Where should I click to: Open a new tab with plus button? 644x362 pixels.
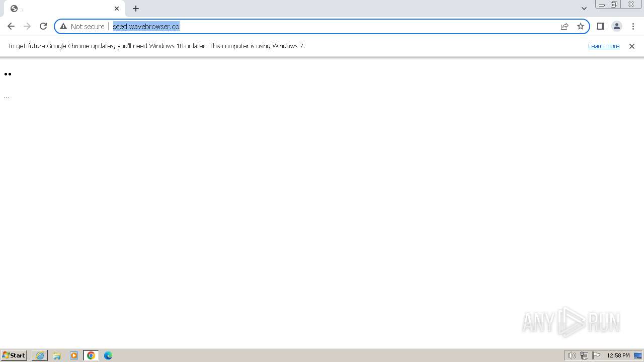(136, 9)
